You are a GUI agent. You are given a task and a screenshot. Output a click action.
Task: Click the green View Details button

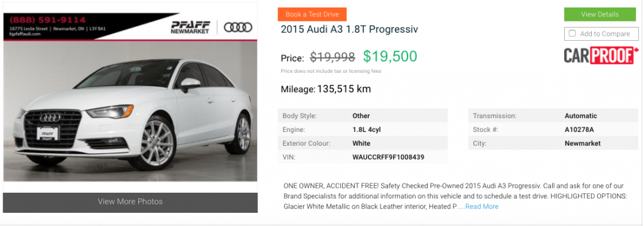(599, 14)
